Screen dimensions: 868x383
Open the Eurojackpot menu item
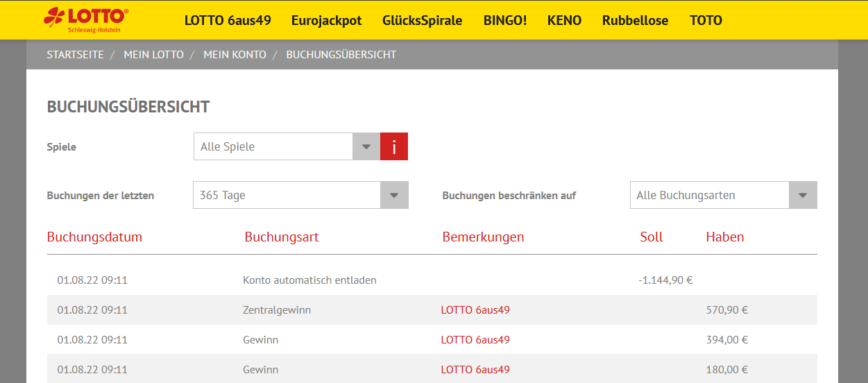tap(327, 20)
